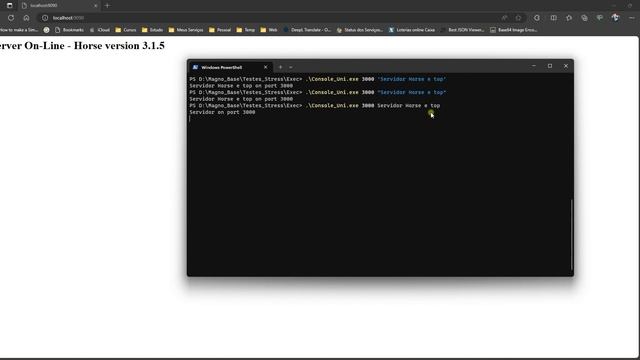This screenshot has width=640, height=360.
Task: Select the localhost browser tab
Action: [x=59, y=6]
